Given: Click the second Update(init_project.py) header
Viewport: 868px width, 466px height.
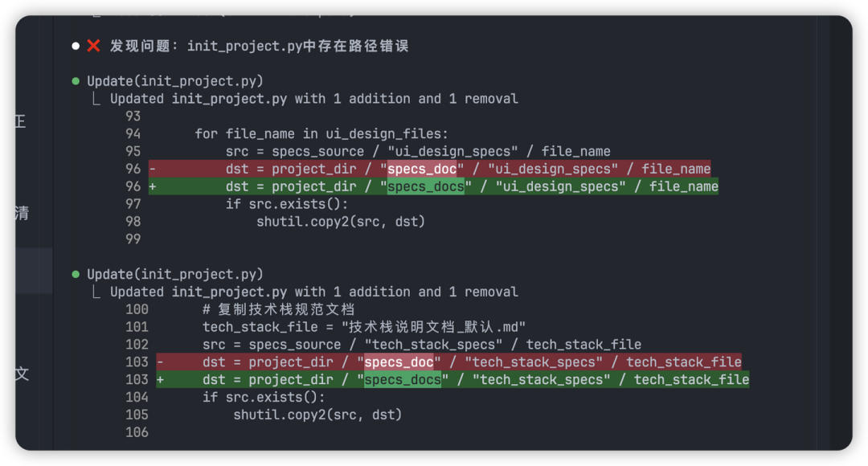Looking at the screenshot, I should click(x=175, y=274).
